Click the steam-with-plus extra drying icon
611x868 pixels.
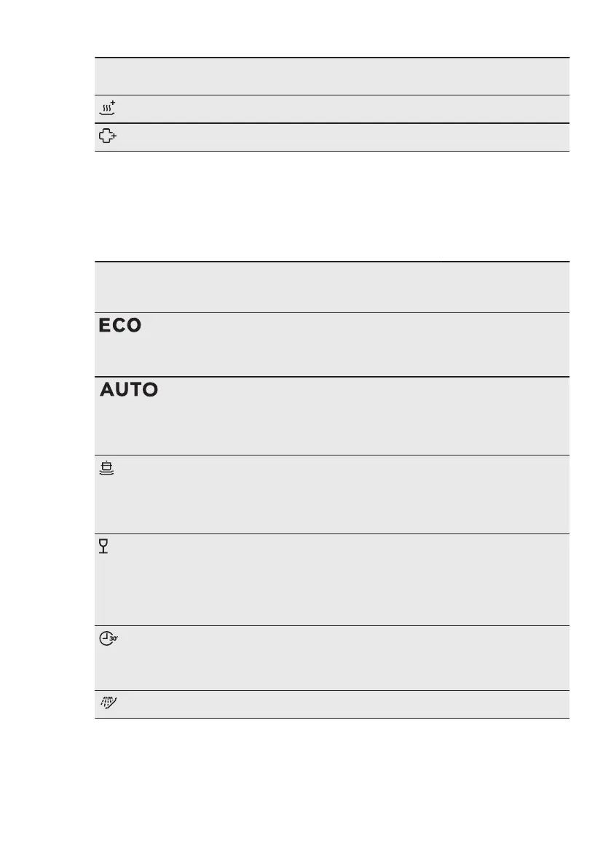[x=107, y=109]
